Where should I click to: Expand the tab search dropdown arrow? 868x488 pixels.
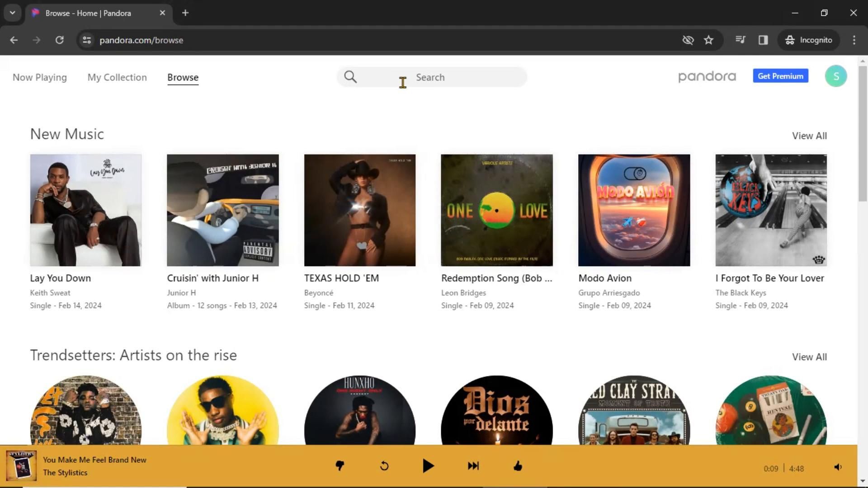coord(13,13)
